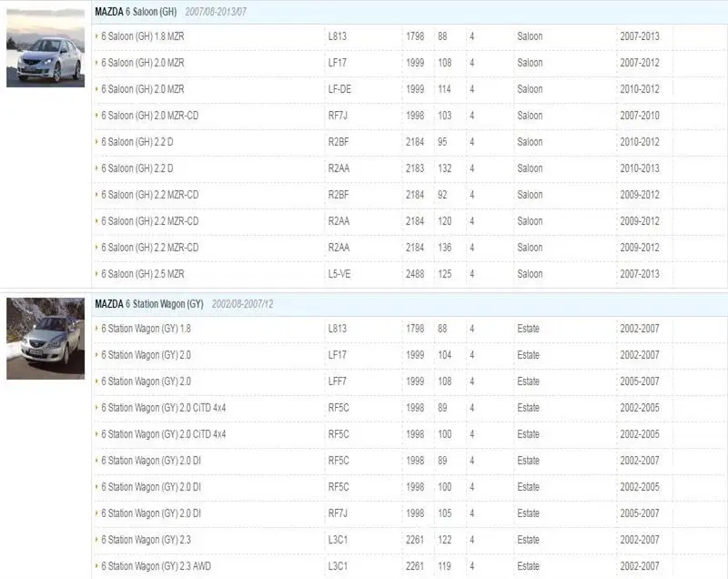Open 6 Saloon (GH) 2.0 MZR-CD link
The height and width of the screenshot is (579, 728).
(x=149, y=116)
